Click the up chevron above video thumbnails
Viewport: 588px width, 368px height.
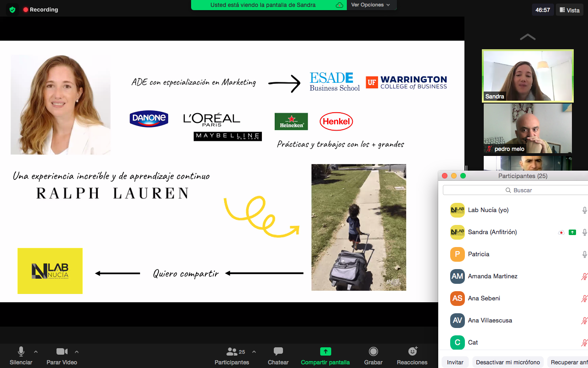pyautogui.click(x=527, y=37)
